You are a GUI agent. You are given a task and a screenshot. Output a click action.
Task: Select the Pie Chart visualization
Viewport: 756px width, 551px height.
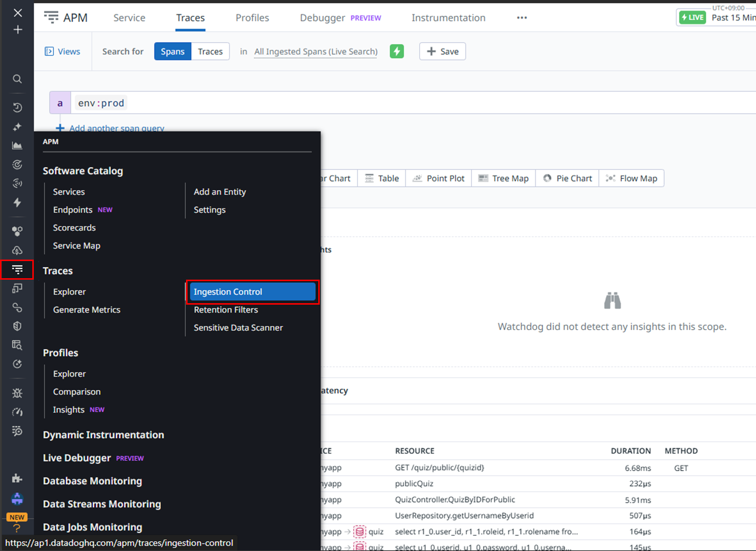tap(567, 178)
